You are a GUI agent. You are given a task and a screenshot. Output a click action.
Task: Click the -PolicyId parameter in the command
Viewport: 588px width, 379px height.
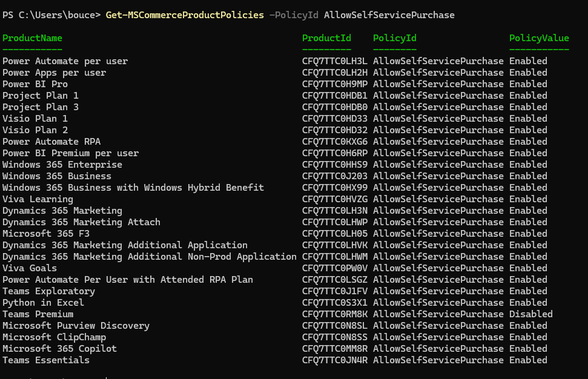(x=294, y=15)
